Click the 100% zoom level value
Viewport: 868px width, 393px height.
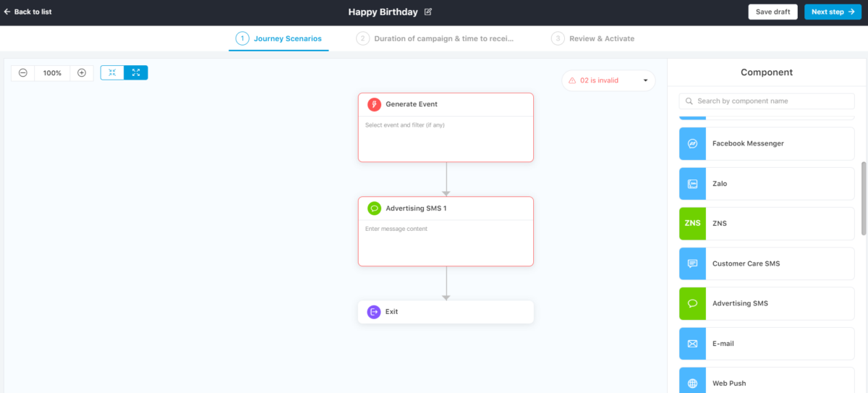click(x=52, y=72)
